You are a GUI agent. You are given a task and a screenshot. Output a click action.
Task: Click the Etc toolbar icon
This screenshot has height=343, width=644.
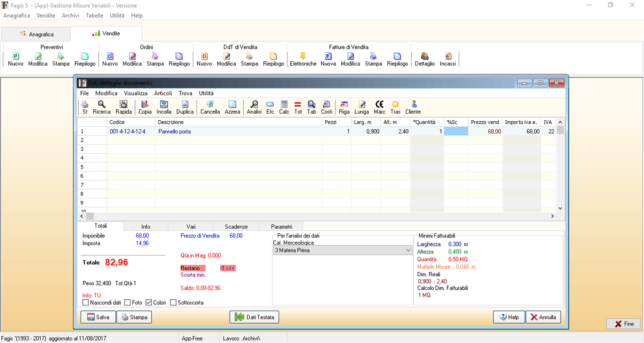[x=270, y=107]
